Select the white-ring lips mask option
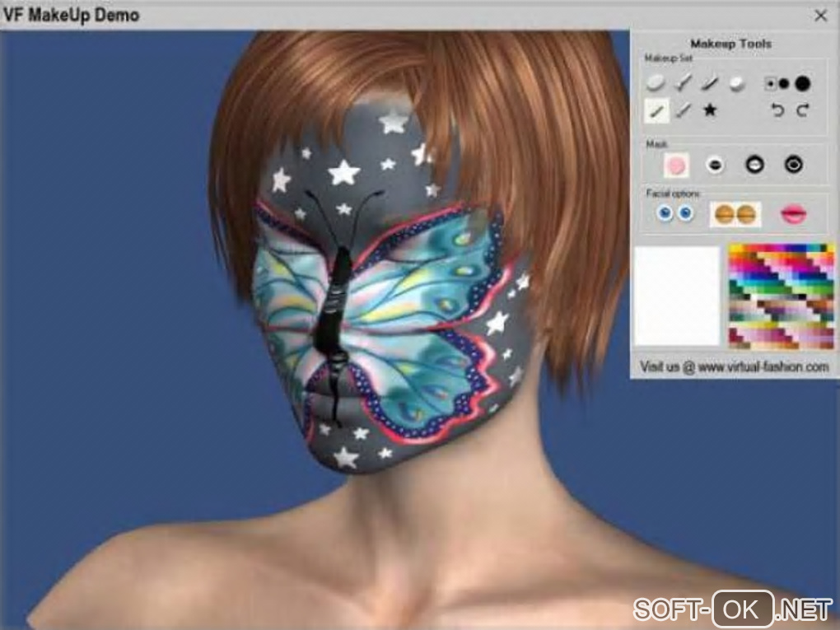 pos(715,165)
